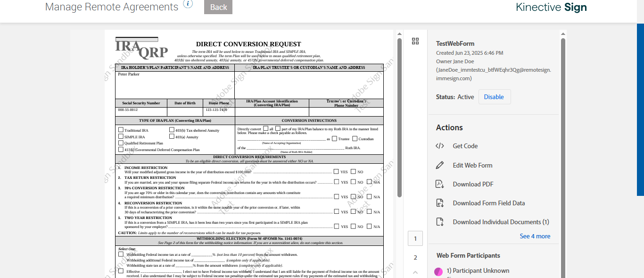Select Download Individual Documents (1)

501,222
